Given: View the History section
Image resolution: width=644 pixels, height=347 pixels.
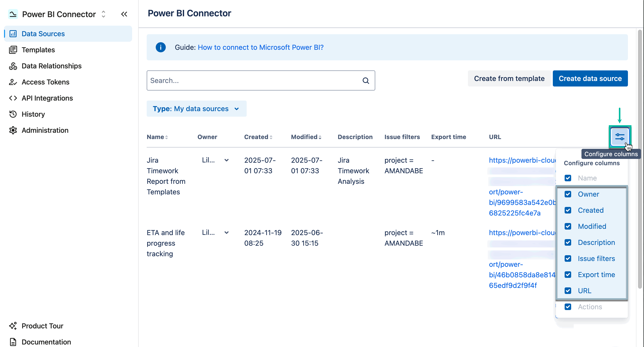Looking at the screenshot, I should (33, 114).
